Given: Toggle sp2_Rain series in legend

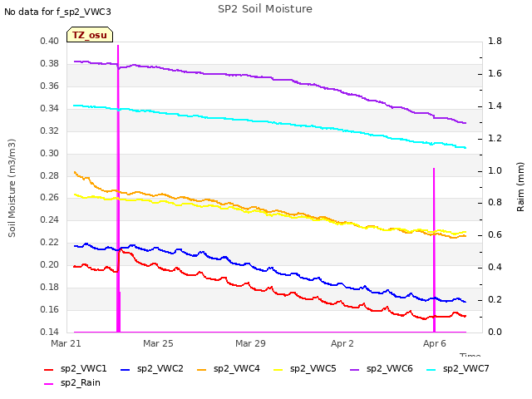Looking at the screenshot, I should point(72,383).
